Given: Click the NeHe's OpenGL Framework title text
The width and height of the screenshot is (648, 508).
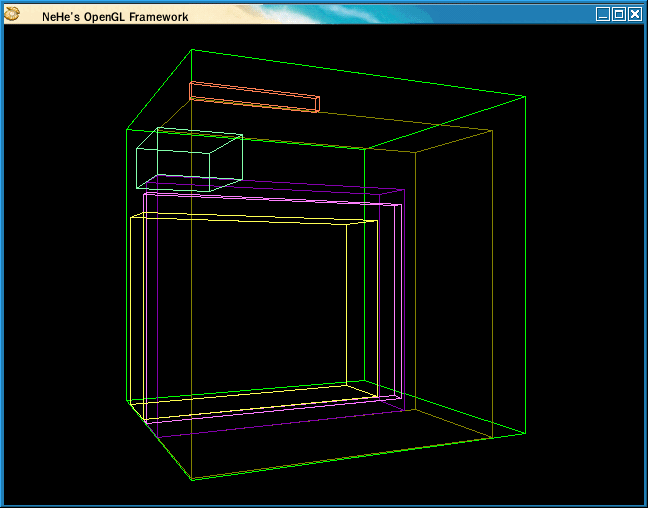Looking at the screenshot, I should (x=115, y=17).
